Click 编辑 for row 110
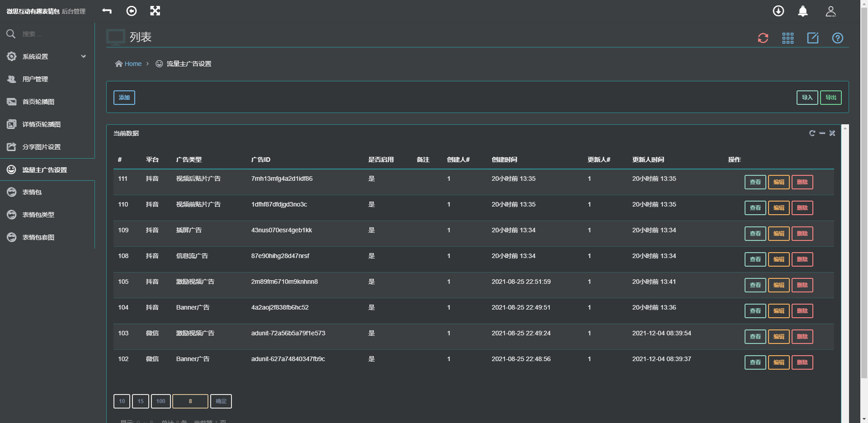 (779, 208)
